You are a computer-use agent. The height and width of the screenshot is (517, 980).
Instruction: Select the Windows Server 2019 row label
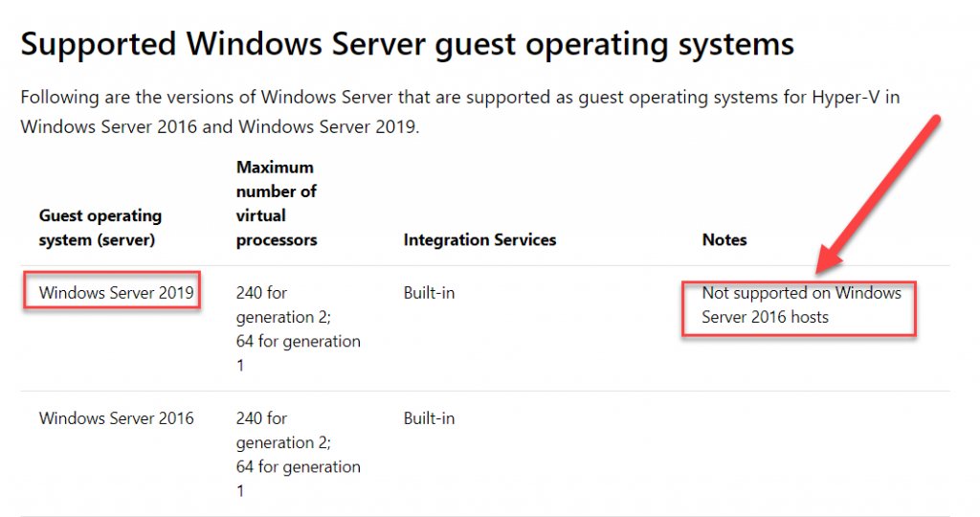116,293
